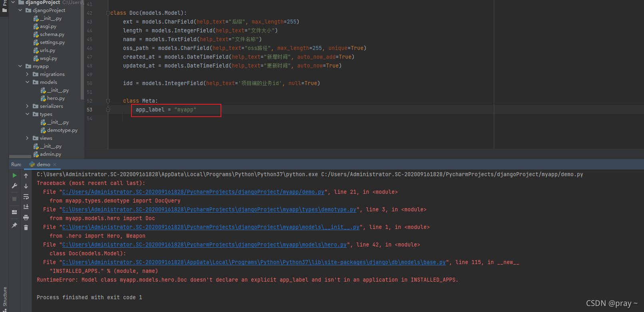
Task: Select the demo tab in Run panel
Action: (x=43, y=165)
